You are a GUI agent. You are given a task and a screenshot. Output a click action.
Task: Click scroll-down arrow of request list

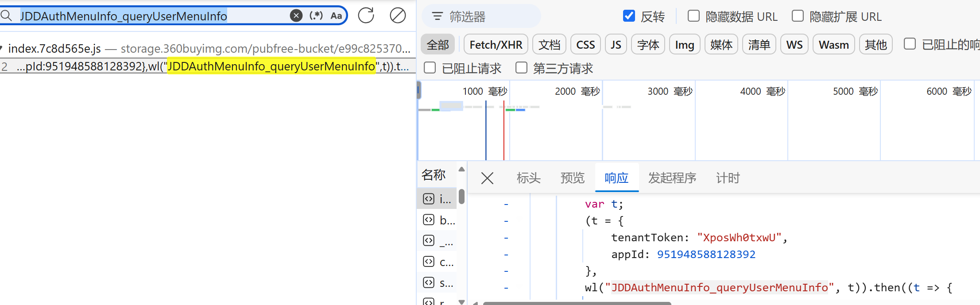(461, 302)
